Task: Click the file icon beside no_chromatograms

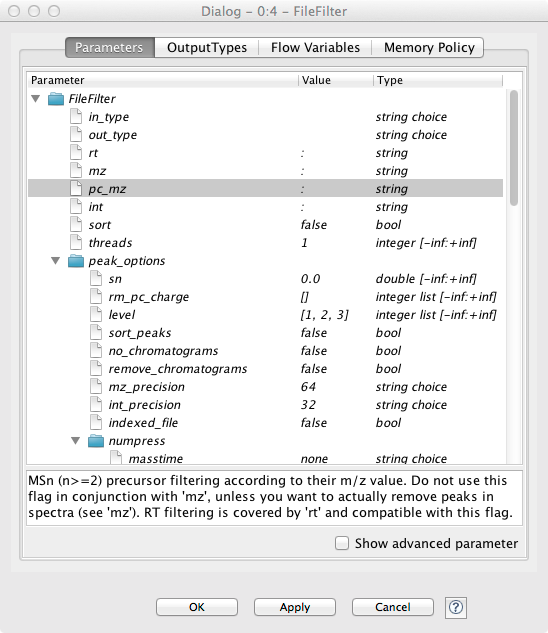Action: click(x=96, y=350)
